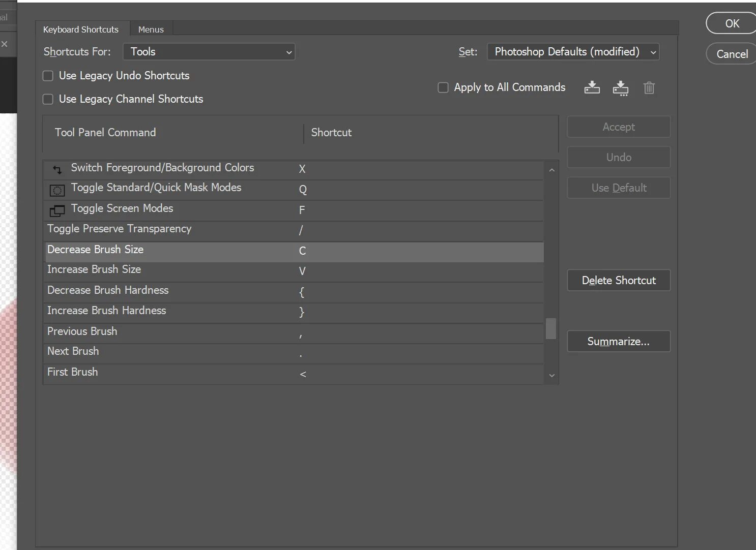
Task: Click the shortcut list scrollbar thumb
Action: point(551,328)
